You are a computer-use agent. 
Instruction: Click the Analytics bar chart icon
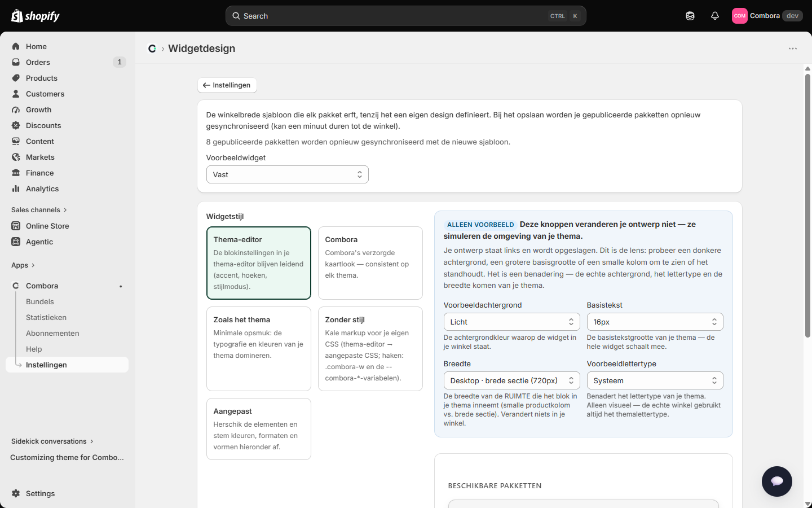16,189
